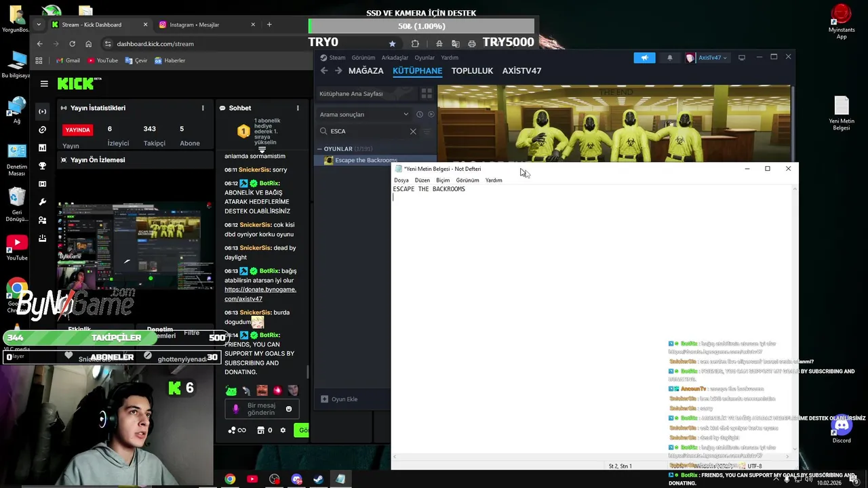Clear the ESCA search in Steam
This screenshot has width=868, height=488.
pos(413,131)
